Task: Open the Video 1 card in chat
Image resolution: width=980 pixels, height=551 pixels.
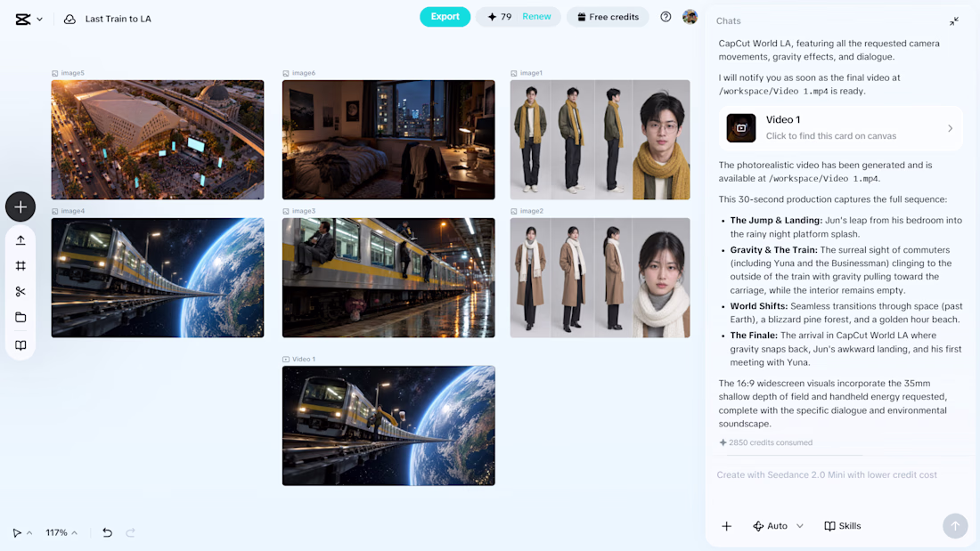Action: [841, 128]
